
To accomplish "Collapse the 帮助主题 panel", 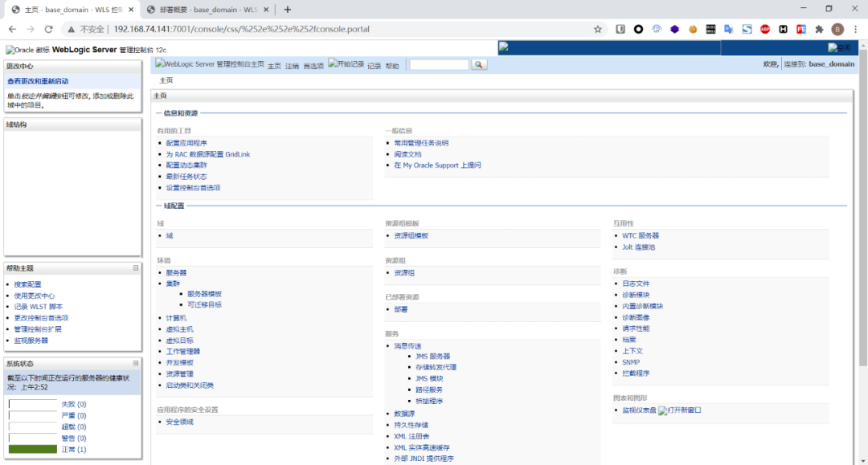I will click(x=136, y=268).
